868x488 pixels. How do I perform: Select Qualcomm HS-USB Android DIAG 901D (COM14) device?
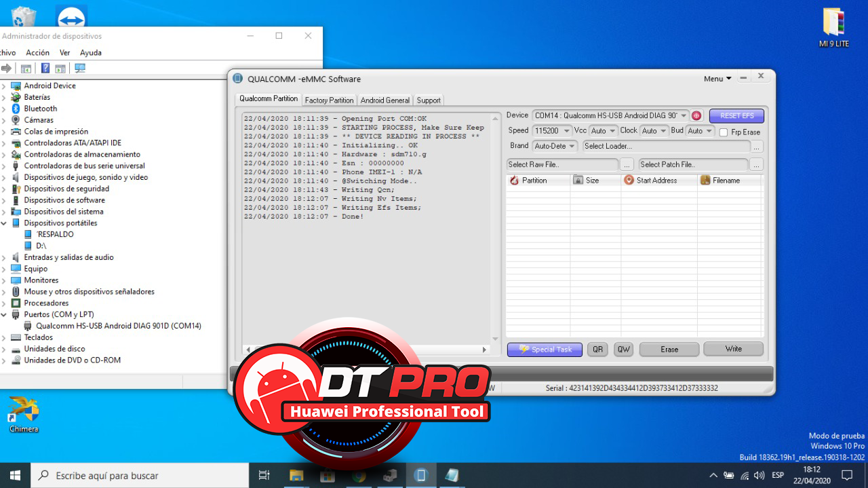click(x=119, y=326)
